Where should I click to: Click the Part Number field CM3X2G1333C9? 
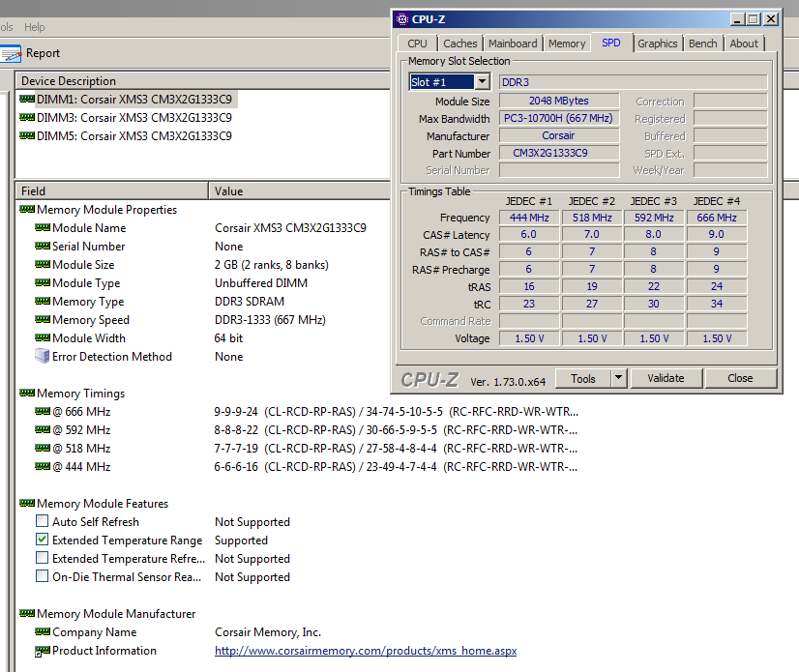coord(559,153)
